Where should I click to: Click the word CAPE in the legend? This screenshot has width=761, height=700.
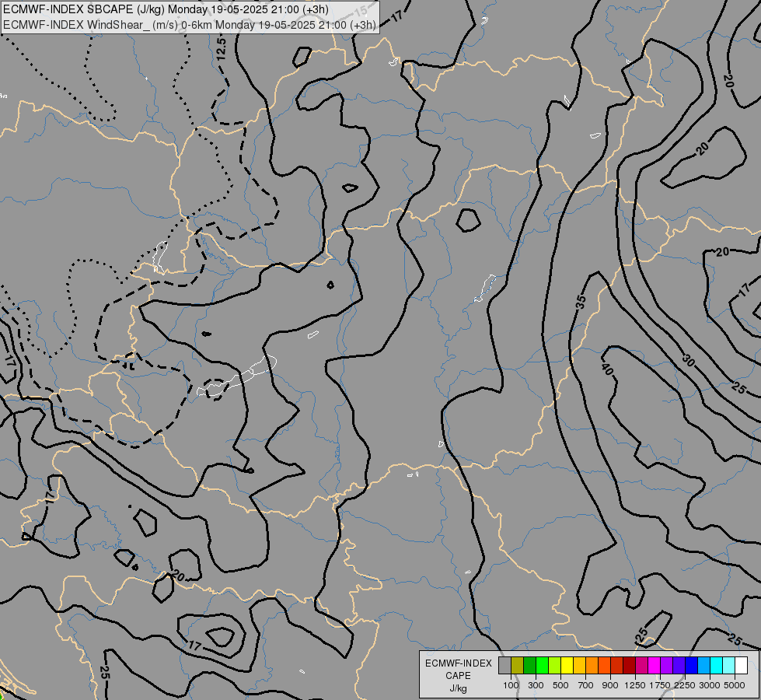tap(458, 676)
